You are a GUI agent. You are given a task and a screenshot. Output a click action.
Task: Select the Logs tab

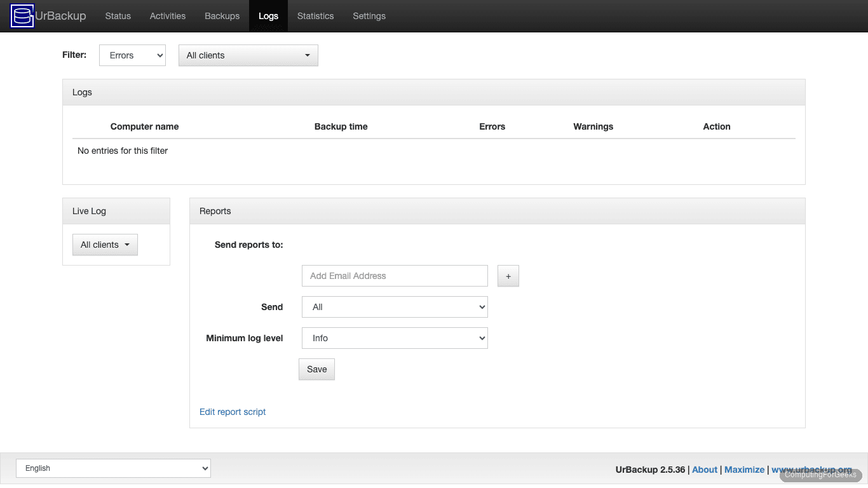pyautogui.click(x=268, y=16)
